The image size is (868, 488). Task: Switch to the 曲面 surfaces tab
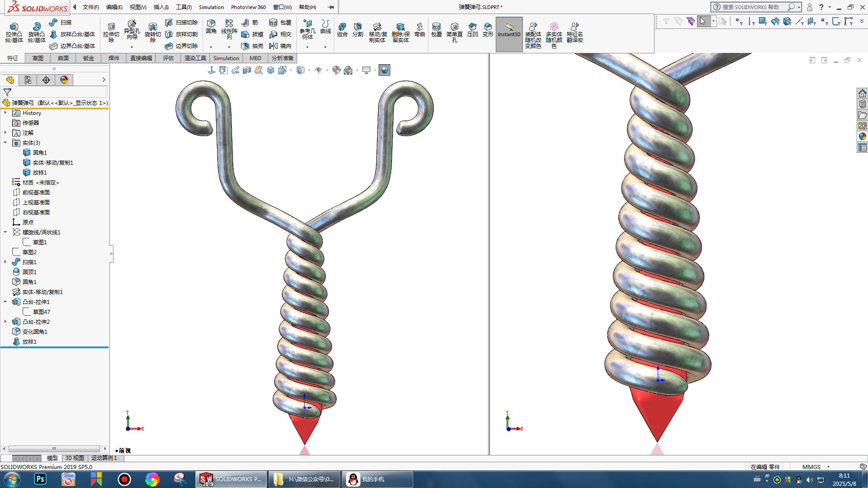[63, 58]
